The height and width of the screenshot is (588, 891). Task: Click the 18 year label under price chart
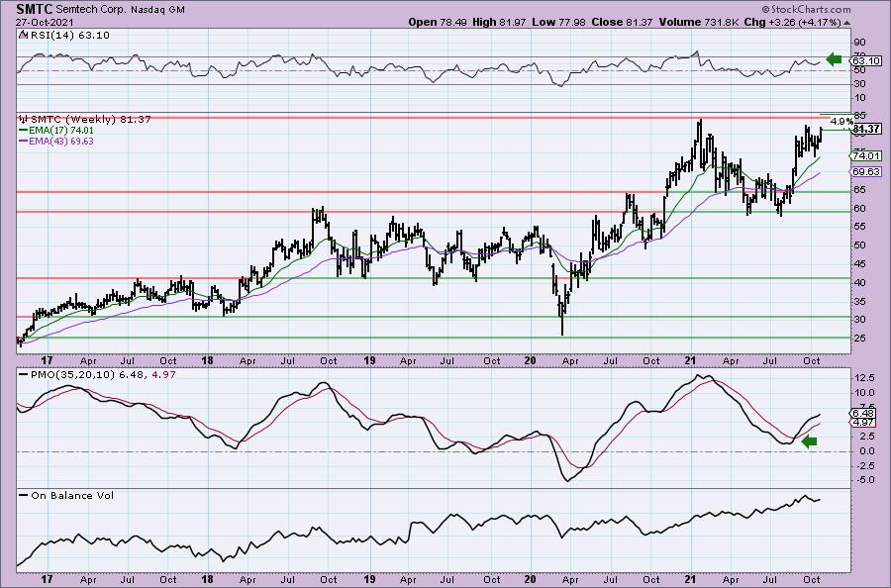coord(208,360)
